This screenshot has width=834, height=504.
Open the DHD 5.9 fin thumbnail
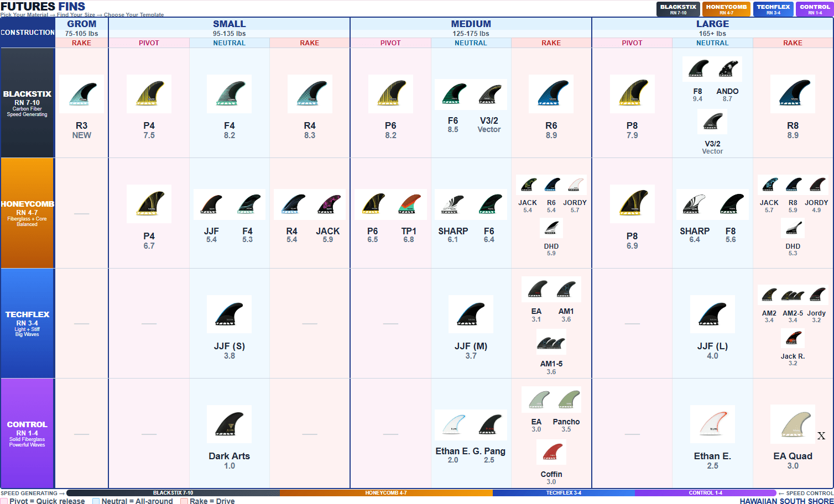coord(551,228)
